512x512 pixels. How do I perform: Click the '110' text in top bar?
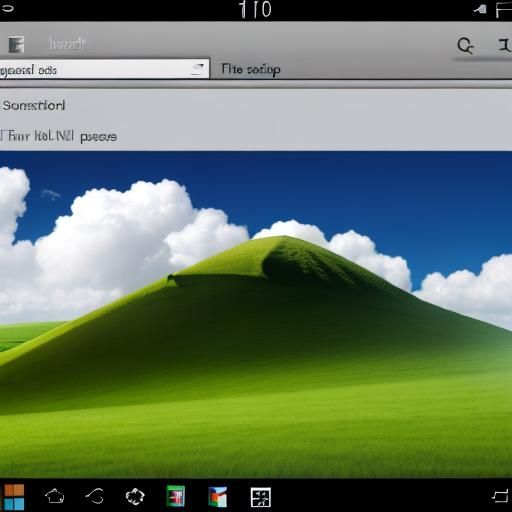[x=255, y=9]
